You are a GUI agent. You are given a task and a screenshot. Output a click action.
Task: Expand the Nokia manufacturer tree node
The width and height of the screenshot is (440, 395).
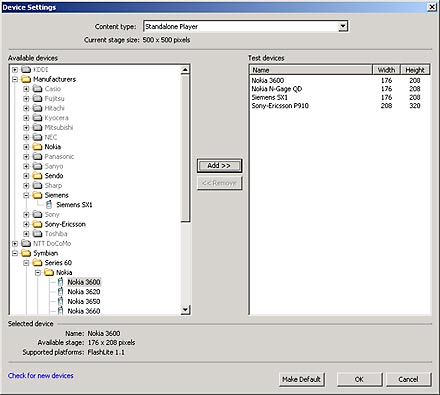26,147
